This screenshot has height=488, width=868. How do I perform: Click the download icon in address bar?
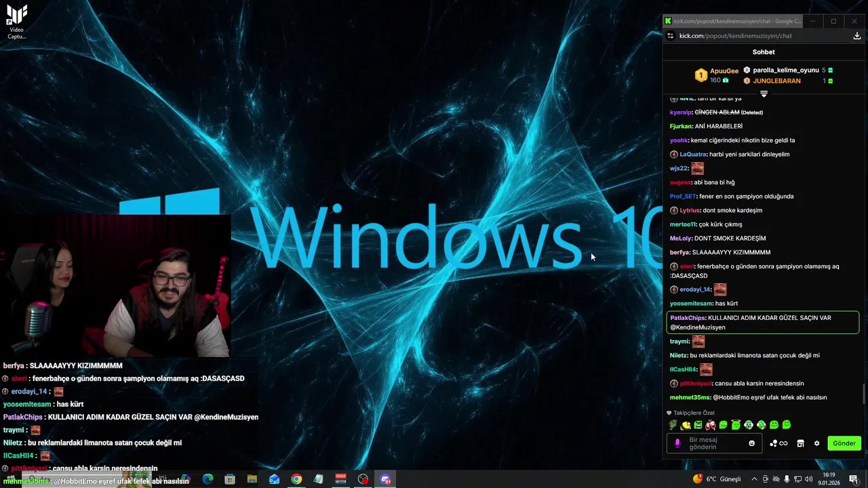click(x=857, y=36)
